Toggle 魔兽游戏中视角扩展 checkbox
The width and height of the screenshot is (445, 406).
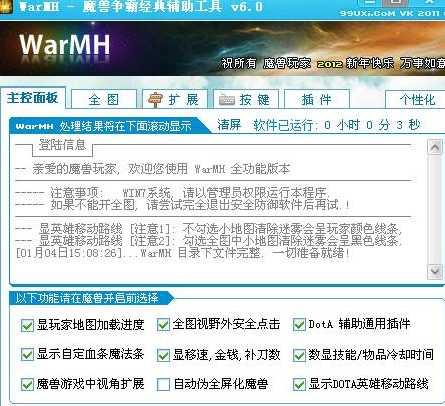[27, 384]
